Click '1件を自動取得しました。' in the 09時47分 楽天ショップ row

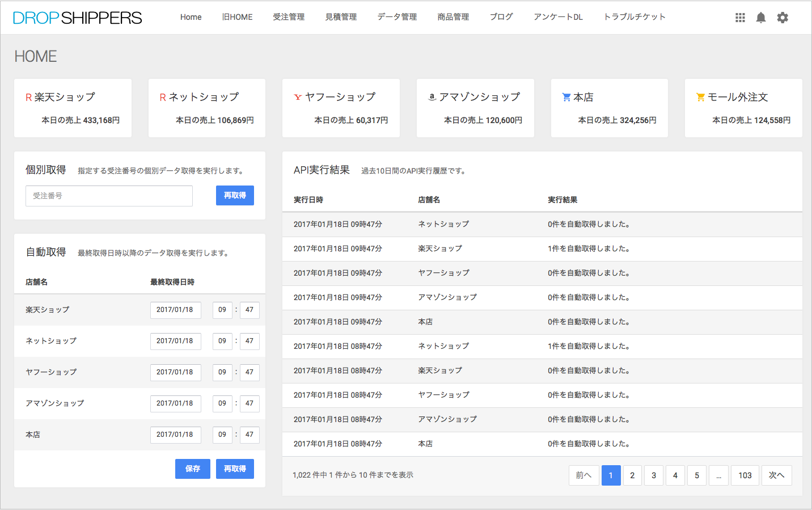pyautogui.click(x=589, y=249)
